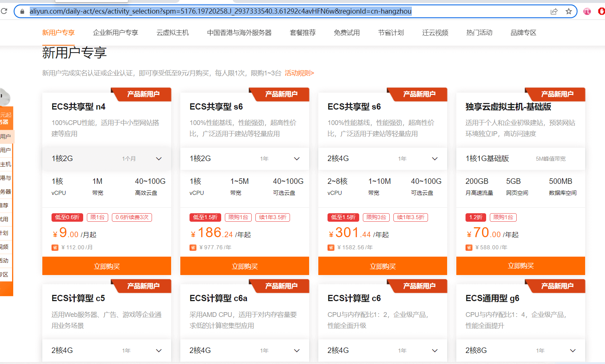
Task: Open the ECS计算型 c6 card title
Action: coord(354,298)
